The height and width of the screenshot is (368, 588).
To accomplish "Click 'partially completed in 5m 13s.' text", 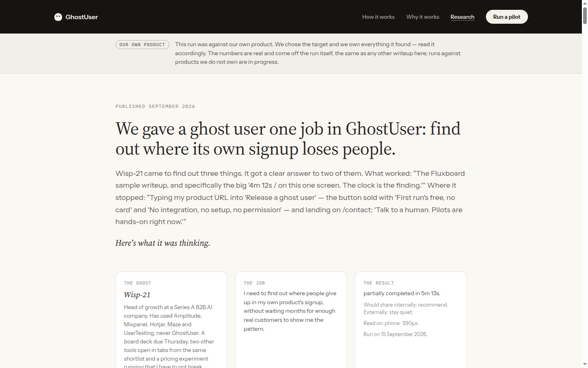I will [x=402, y=293].
